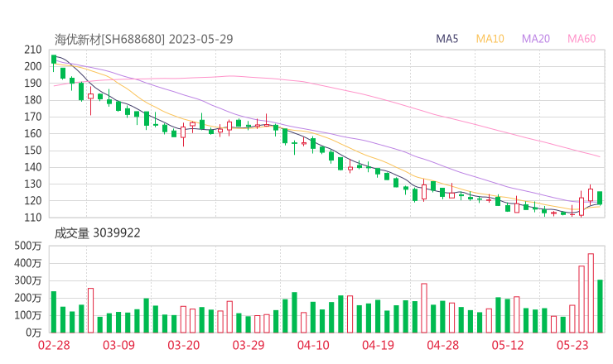Image resolution: width=613 pixels, height=364 pixels.
Task: Click the MA60 legend label
Action: 582,39
